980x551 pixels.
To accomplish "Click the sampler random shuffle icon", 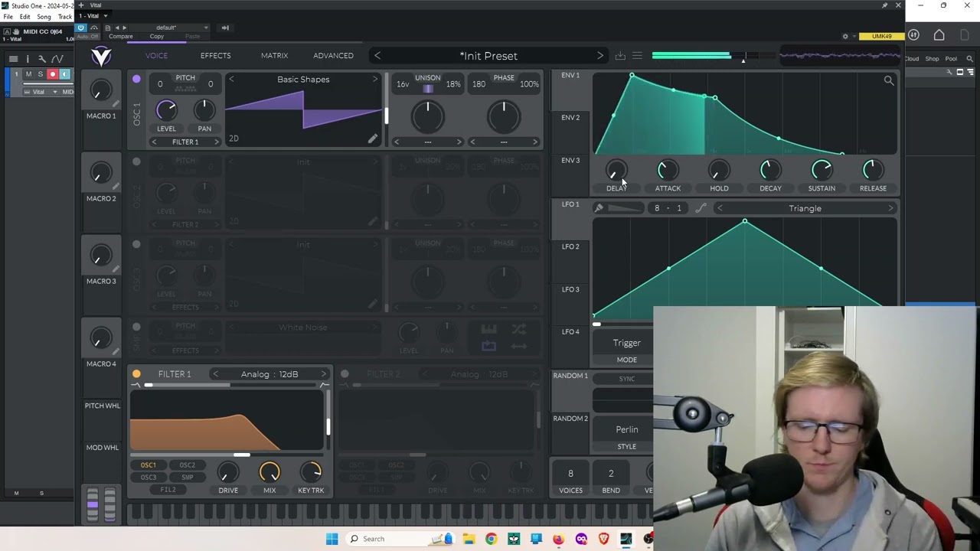I will [519, 330].
